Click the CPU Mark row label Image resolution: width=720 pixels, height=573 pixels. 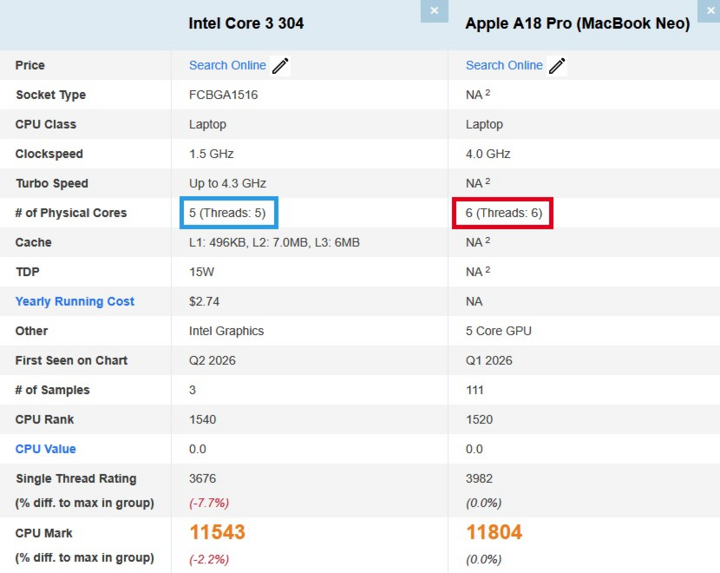44,533
